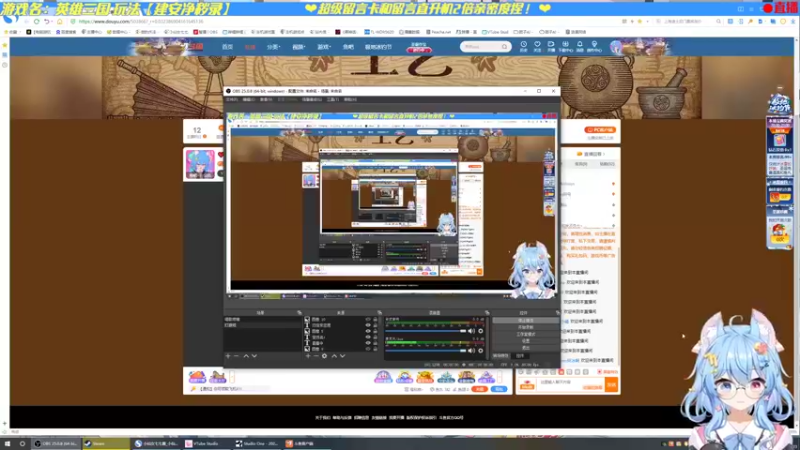
Task: Remove the selected scene with the minus icon in OBS
Action: (x=236, y=356)
